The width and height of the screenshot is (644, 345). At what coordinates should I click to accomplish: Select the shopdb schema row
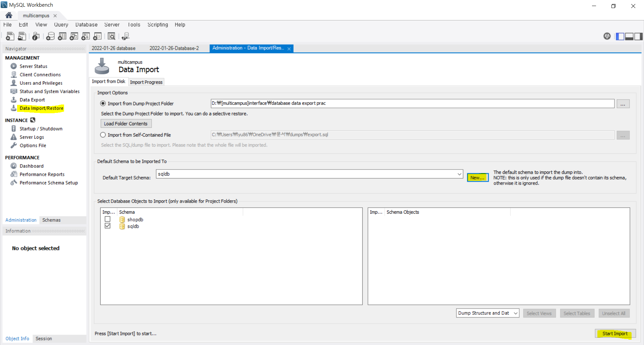click(135, 219)
